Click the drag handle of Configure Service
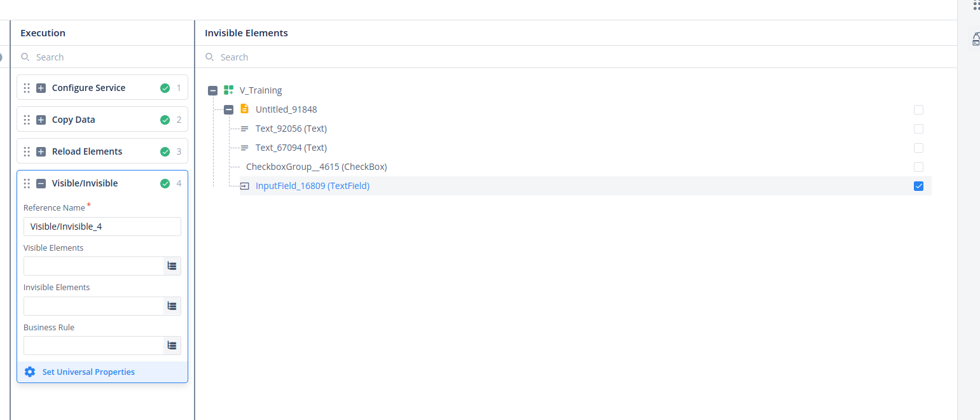The height and width of the screenshot is (420, 980). tap(27, 88)
